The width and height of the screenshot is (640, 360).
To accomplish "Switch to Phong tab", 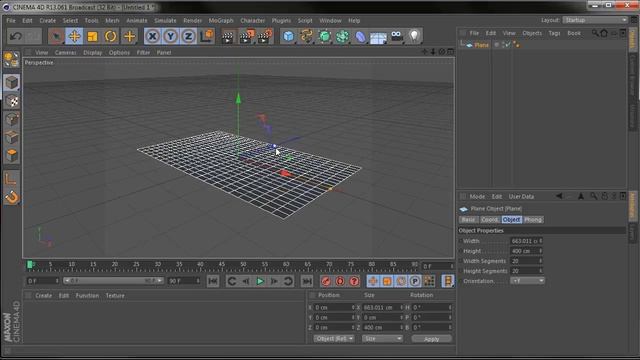I will pos(533,220).
